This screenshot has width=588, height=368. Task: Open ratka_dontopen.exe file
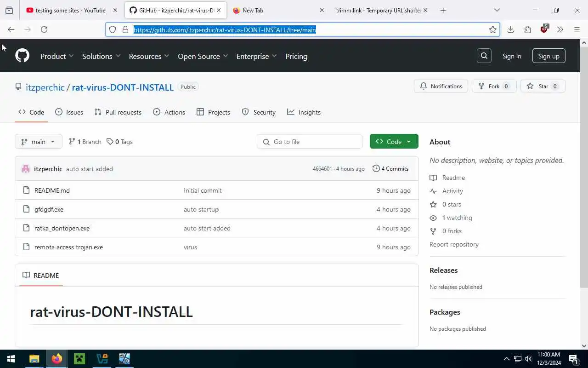[62, 228]
